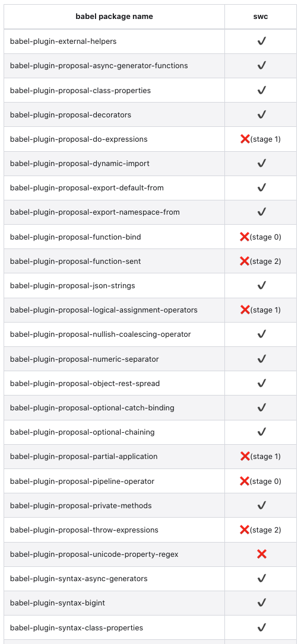Click the red X beside unicode-property-regex
This screenshot has height=644, width=301.
coord(262,554)
